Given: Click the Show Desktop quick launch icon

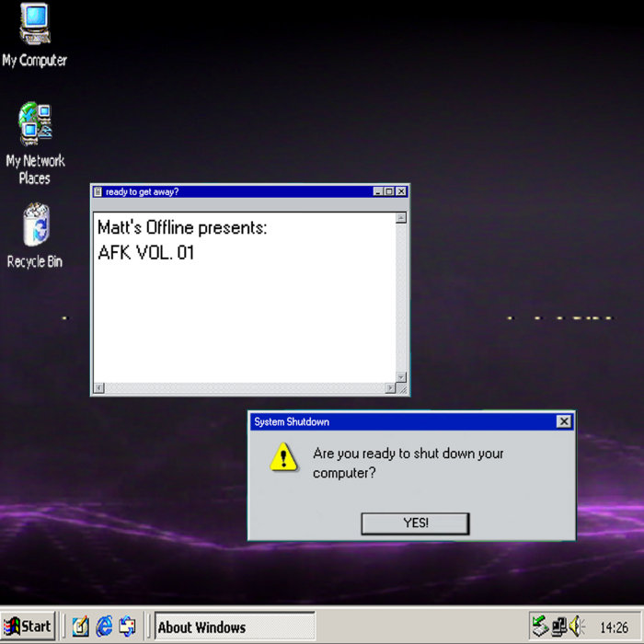Looking at the screenshot, I should click(127, 627).
